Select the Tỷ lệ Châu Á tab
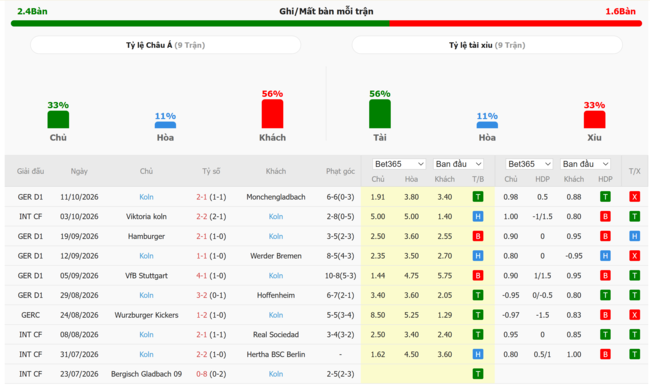The width and height of the screenshot is (650, 385). [165, 45]
